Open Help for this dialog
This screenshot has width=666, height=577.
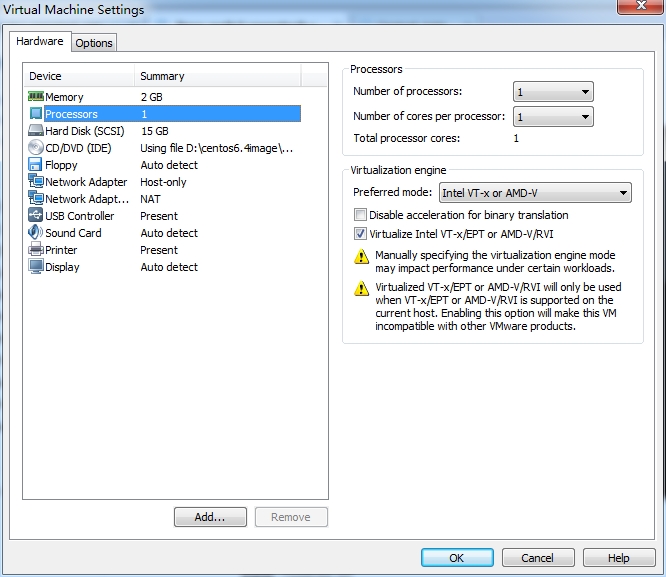(x=619, y=557)
